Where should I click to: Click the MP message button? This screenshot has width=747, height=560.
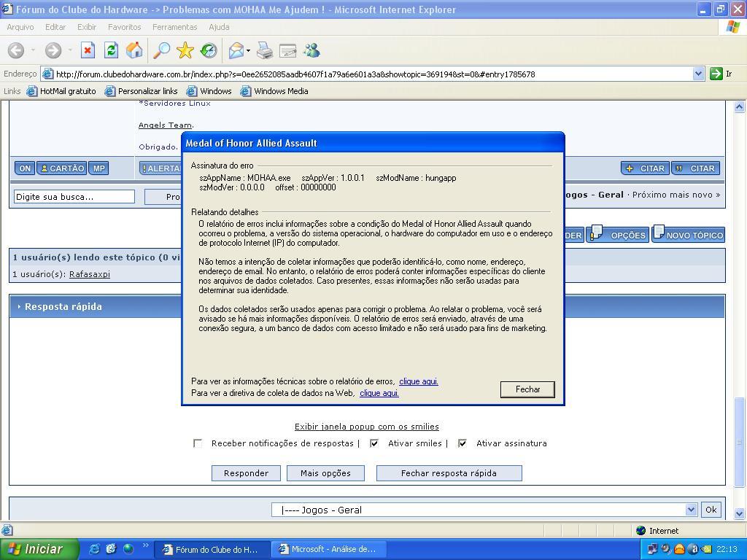point(98,168)
